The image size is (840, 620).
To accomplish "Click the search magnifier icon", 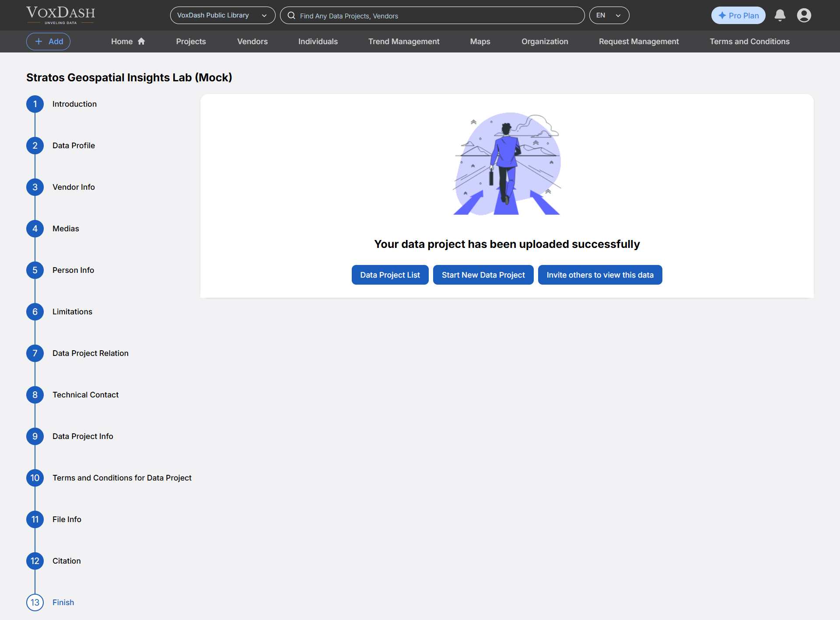I will (291, 15).
